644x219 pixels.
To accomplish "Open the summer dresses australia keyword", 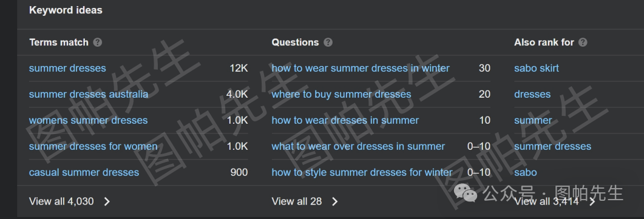I will pyautogui.click(x=88, y=94).
